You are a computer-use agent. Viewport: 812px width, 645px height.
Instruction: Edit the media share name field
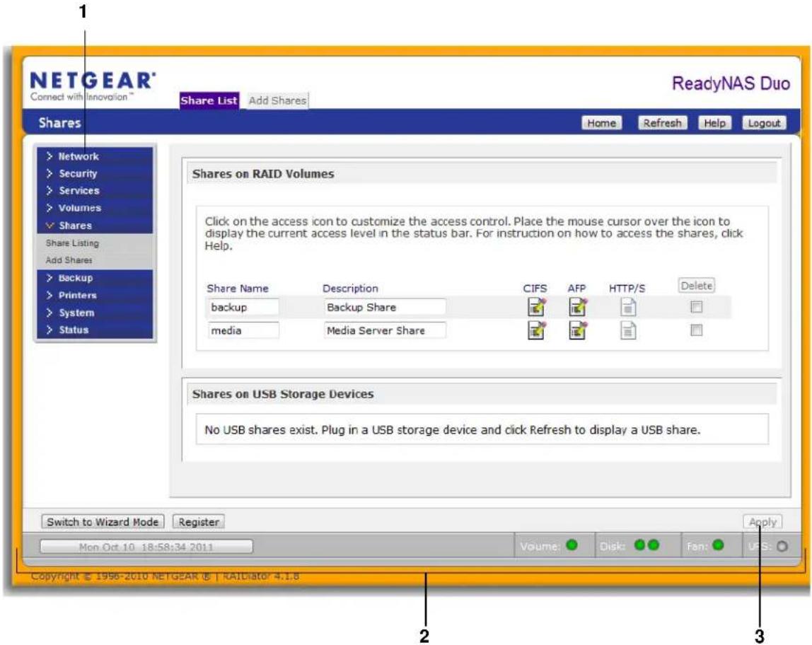(x=243, y=330)
